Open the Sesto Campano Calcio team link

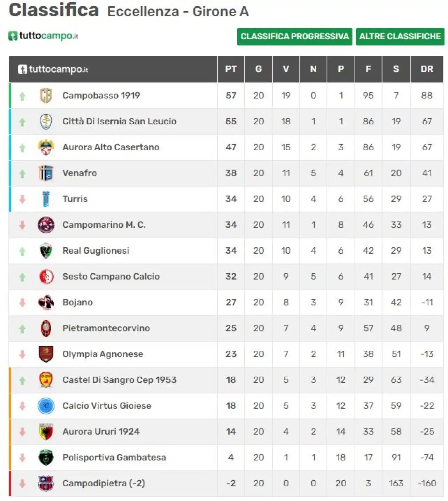[111, 277]
